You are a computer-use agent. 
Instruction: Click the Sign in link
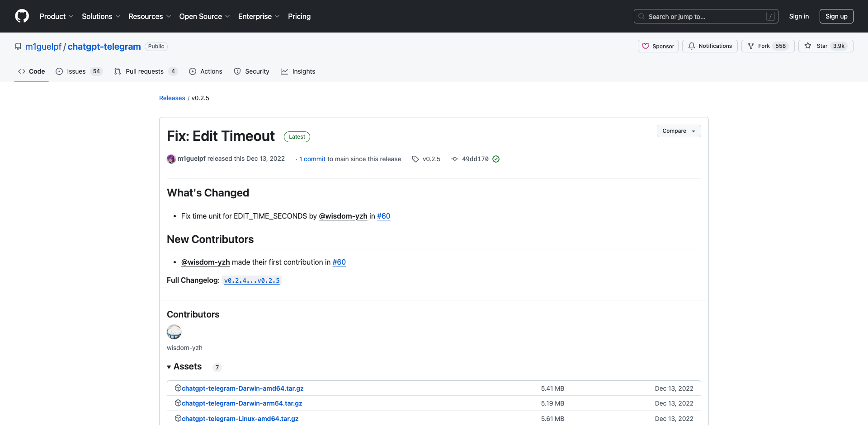[x=799, y=16]
